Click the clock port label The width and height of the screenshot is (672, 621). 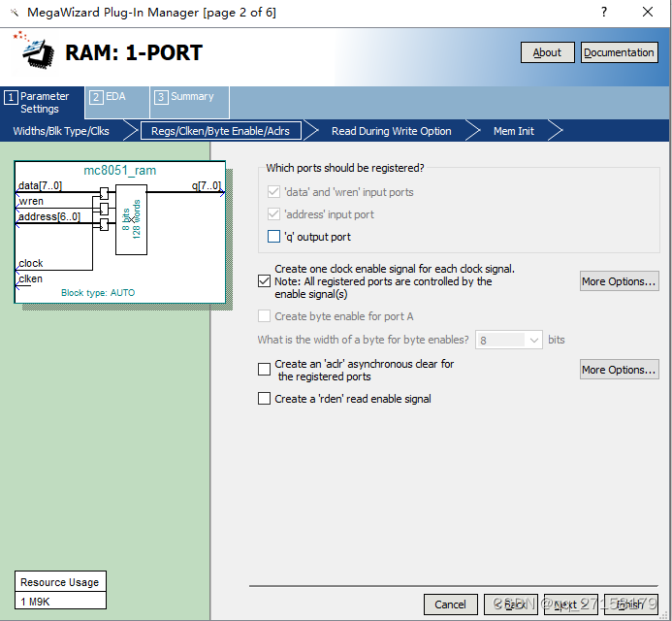click(x=30, y=263)
